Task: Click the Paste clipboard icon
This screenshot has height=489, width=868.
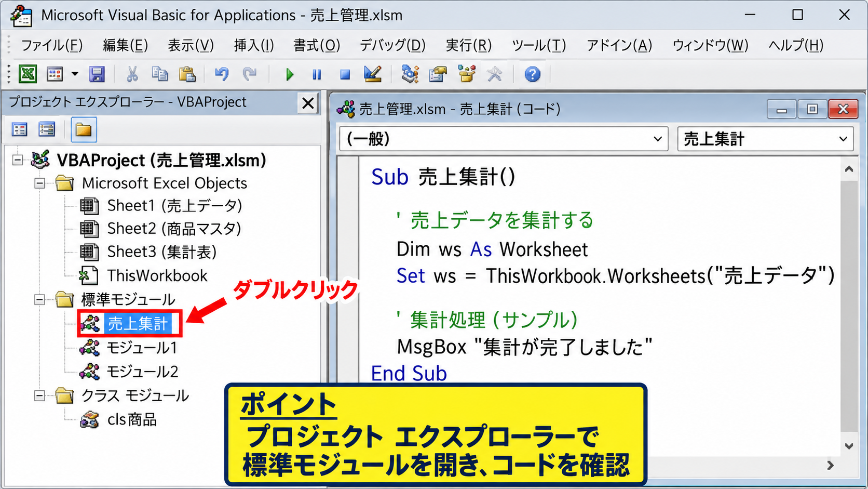Action: pyautogui.click(x=187, y=74)
